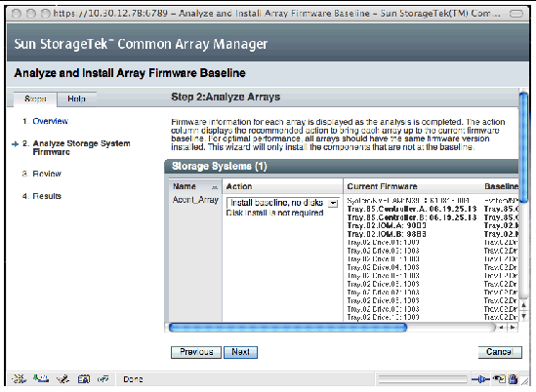Click the toolbar toggle pill in title bar
This screenshot has width=536, height=392.
coord(516,14)
